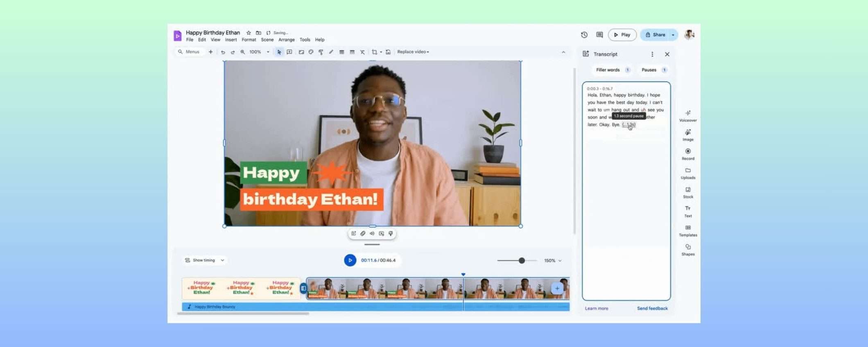868x347 pixels.
Task: Open version history clock icon
Action: tap(584, 35)
